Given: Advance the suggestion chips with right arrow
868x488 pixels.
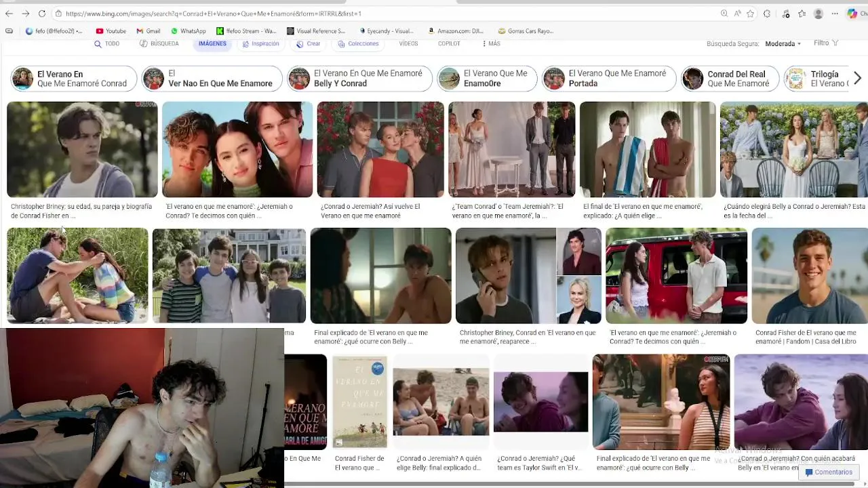Looking at the screenshot, I should click(x=857, y=79).
